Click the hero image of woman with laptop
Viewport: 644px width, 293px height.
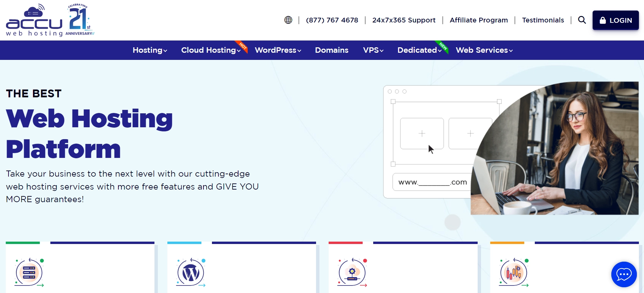coord(555,148)
